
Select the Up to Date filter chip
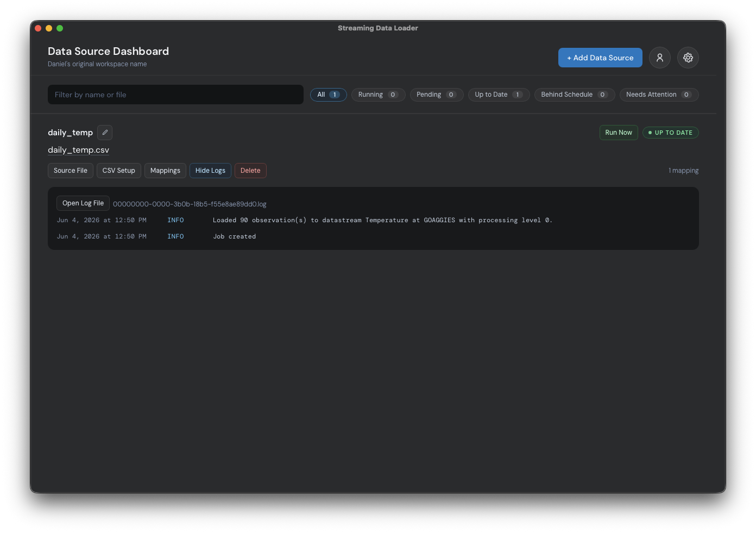pos(499,95)
